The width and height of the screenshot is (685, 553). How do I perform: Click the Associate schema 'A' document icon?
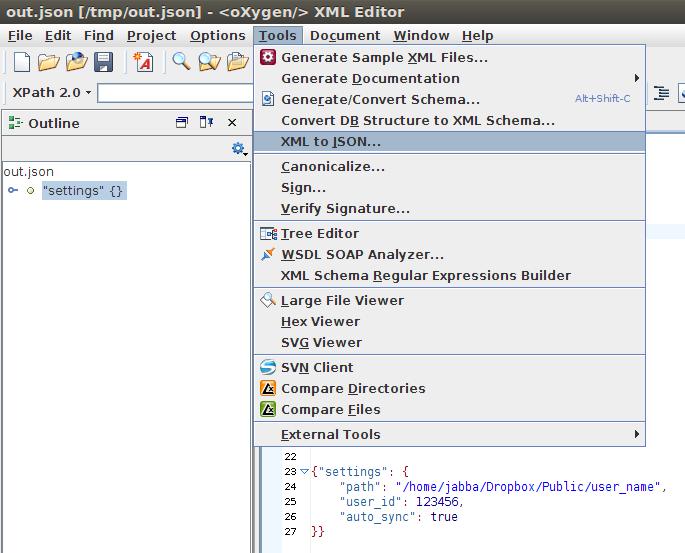click(143, 62)
